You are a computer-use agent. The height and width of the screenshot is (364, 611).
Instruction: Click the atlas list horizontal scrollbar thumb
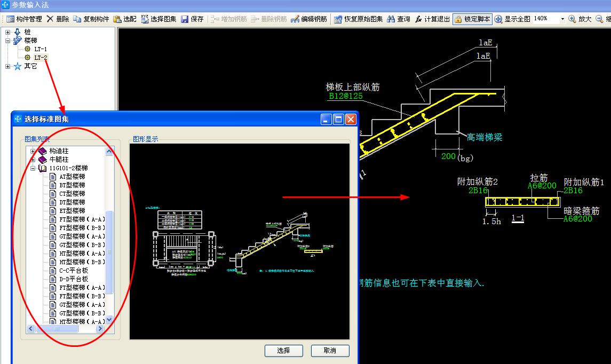tap(57, 329)
